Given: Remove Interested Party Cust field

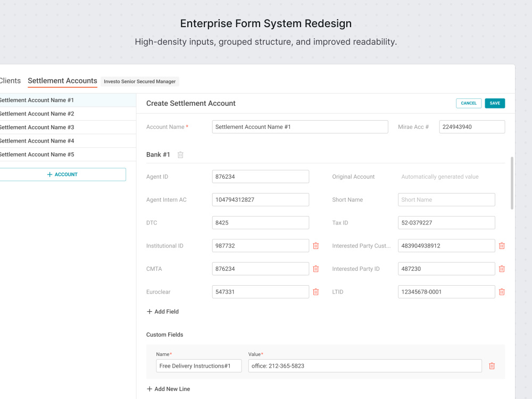Looking at the screenshot, I should tap(502, 246).
